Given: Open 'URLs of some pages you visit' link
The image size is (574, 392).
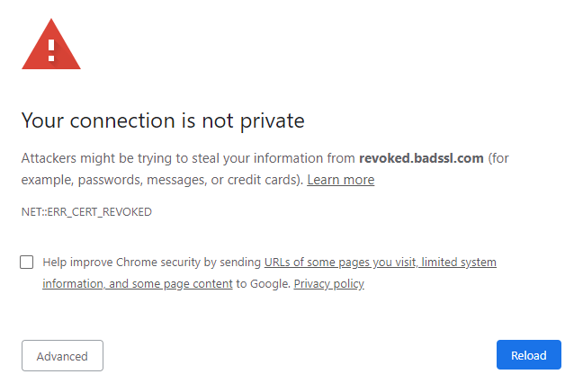Looking at the screenshot, I should click(340, 263).
